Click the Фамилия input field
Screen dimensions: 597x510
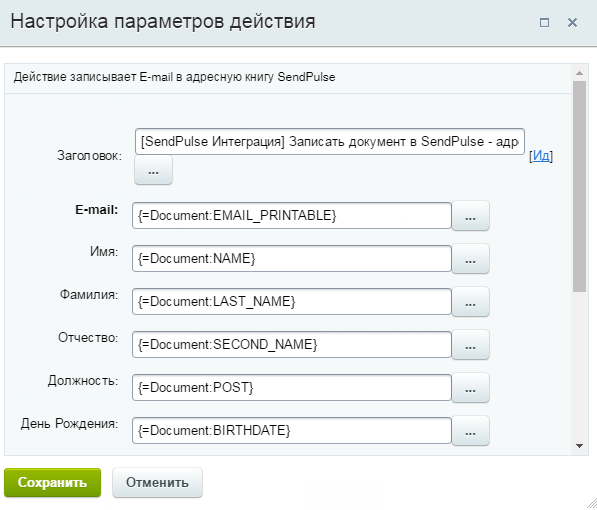pyautogui.click(x=292, y=302)
